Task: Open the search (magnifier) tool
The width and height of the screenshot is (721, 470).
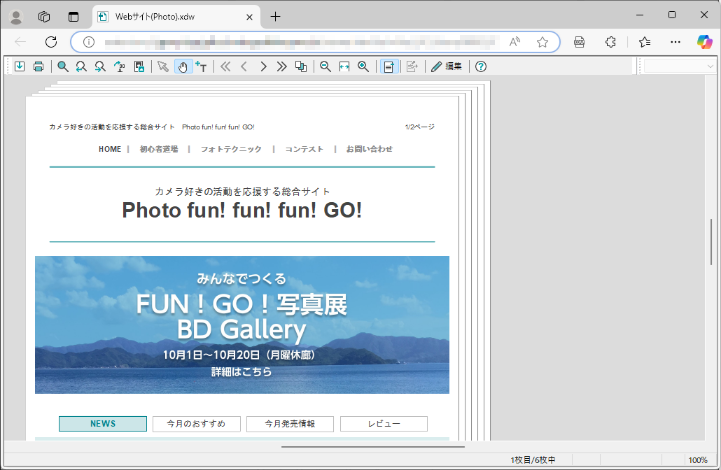Action: pyautogui.click(x=63, y=67)
